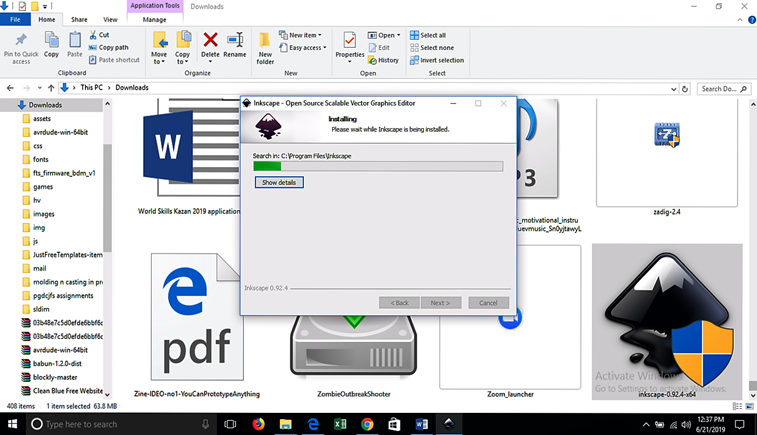Expand the Open button dropdown
The height and width of the screenshot is (435, 757).
tap(398, 35)
